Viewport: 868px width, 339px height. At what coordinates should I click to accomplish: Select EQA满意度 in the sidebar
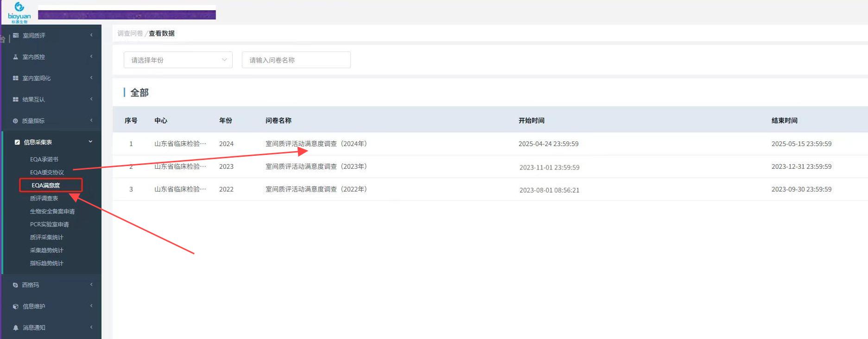point(46,185)
